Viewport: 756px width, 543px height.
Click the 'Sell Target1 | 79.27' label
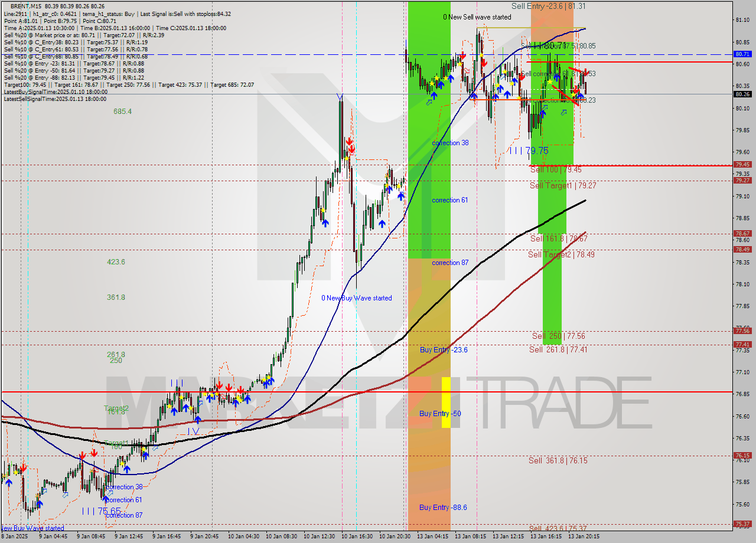563,185
